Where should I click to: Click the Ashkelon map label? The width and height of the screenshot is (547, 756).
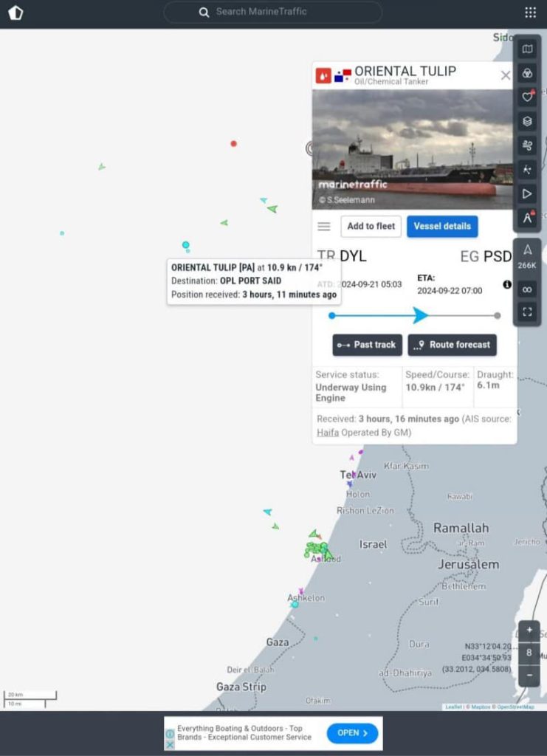[x=306, y=598]
